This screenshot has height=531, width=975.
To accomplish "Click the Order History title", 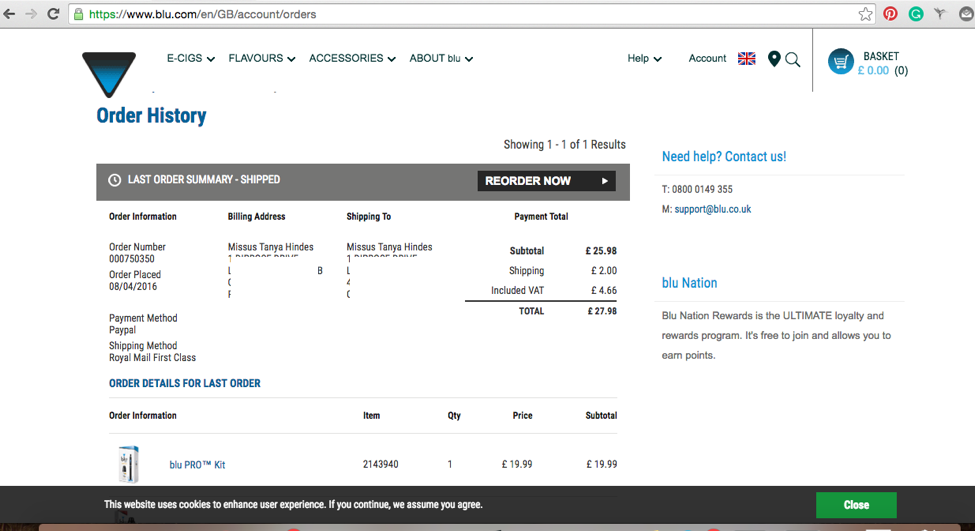I will 151,116.
